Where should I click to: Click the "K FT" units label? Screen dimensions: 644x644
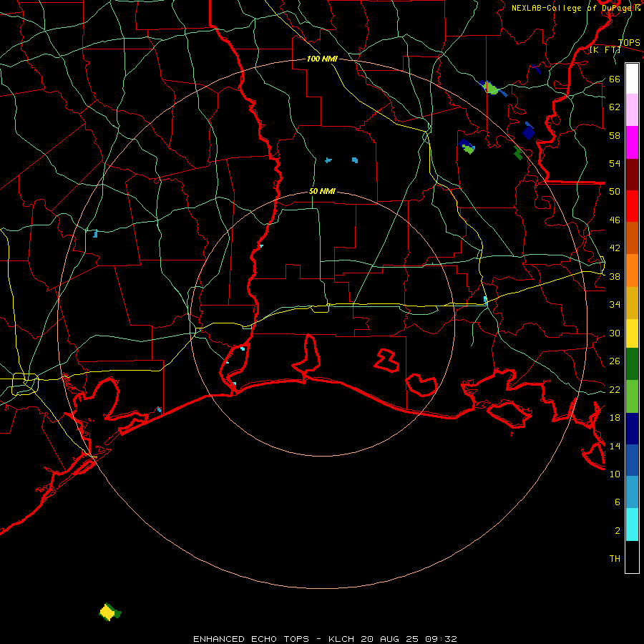click(605, 50)
